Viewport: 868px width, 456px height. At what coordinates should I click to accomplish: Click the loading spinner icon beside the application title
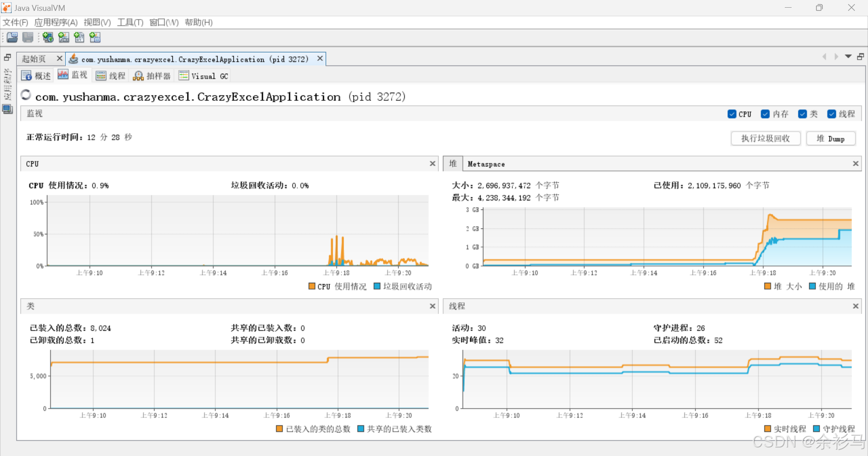point(26,95)
